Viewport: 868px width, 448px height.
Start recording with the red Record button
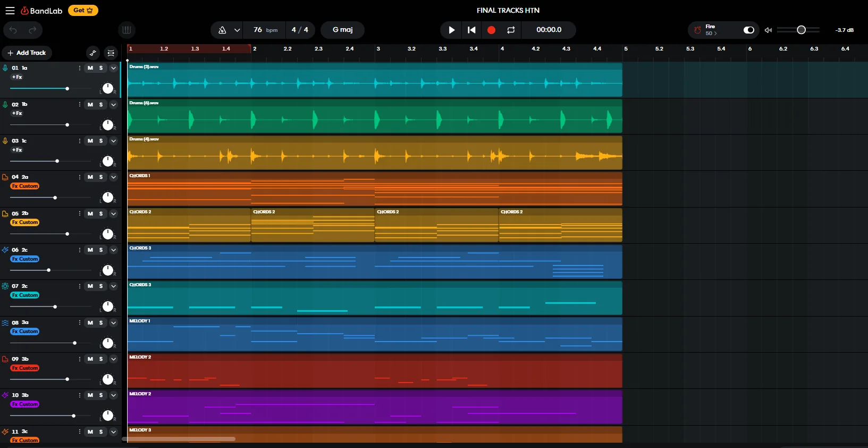491,30
